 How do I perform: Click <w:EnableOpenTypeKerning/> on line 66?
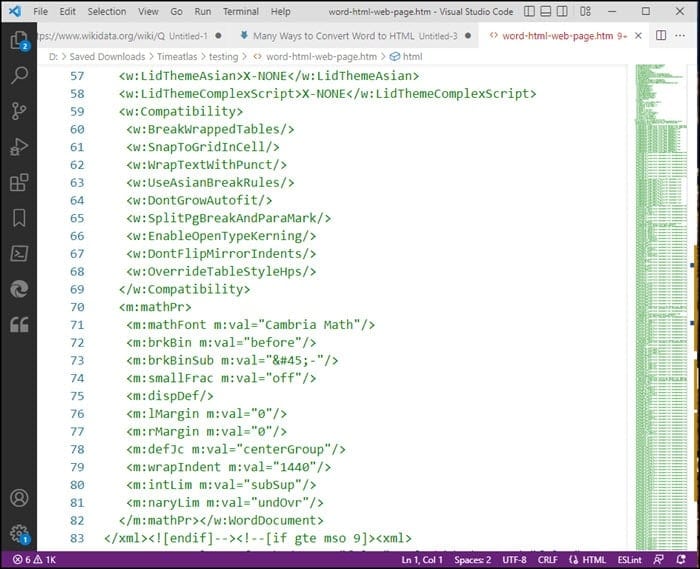click(221, 236)
